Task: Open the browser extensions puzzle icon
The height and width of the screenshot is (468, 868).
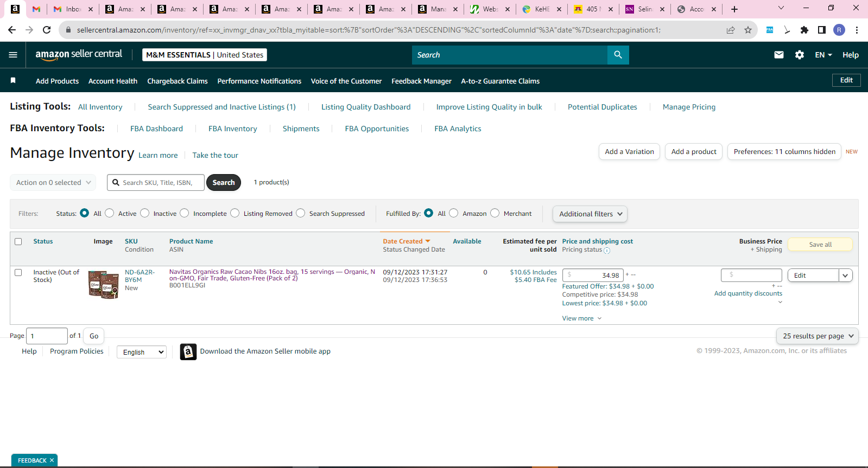Action: (804, 30)
